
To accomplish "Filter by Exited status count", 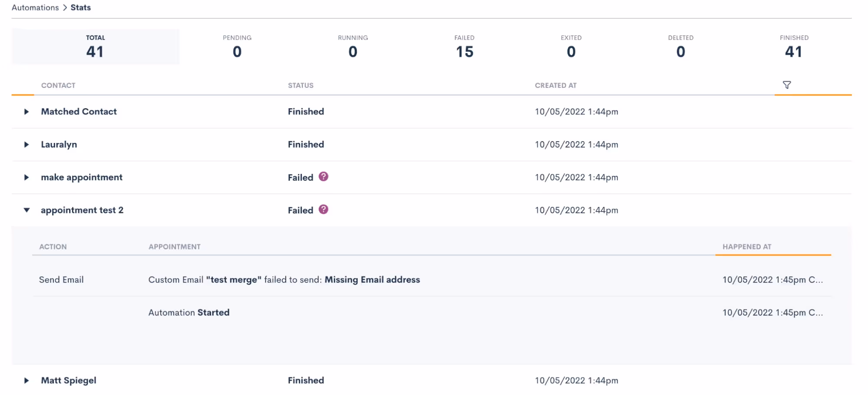I will pyautogui.click(x=571, y=46).
